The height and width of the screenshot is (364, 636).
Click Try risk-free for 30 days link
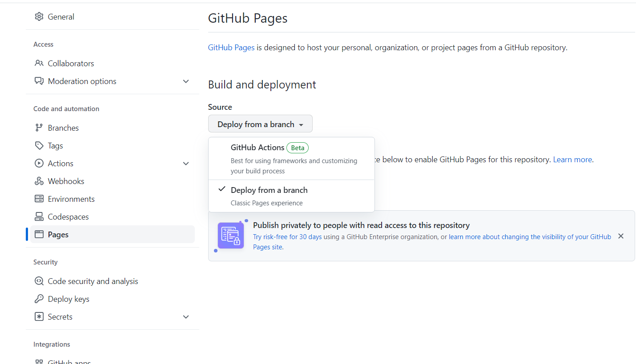[x=287, y=237]
